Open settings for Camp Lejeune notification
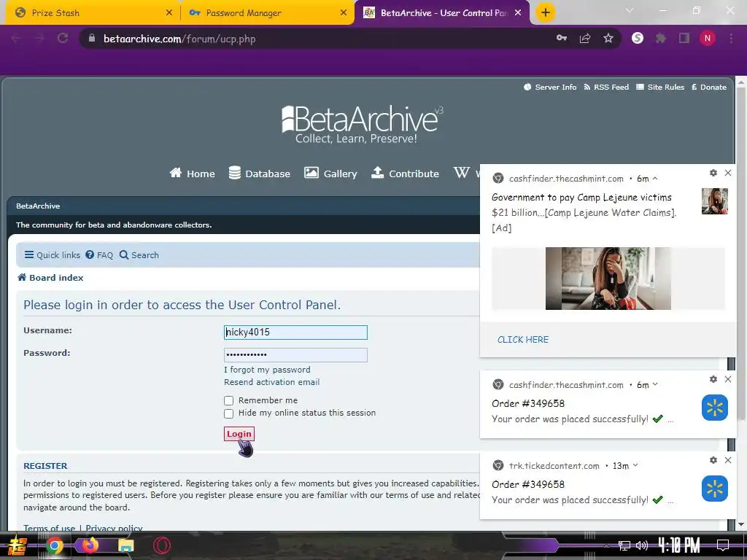The height and width of the screenshot is (560, 747). pos(713,173)
